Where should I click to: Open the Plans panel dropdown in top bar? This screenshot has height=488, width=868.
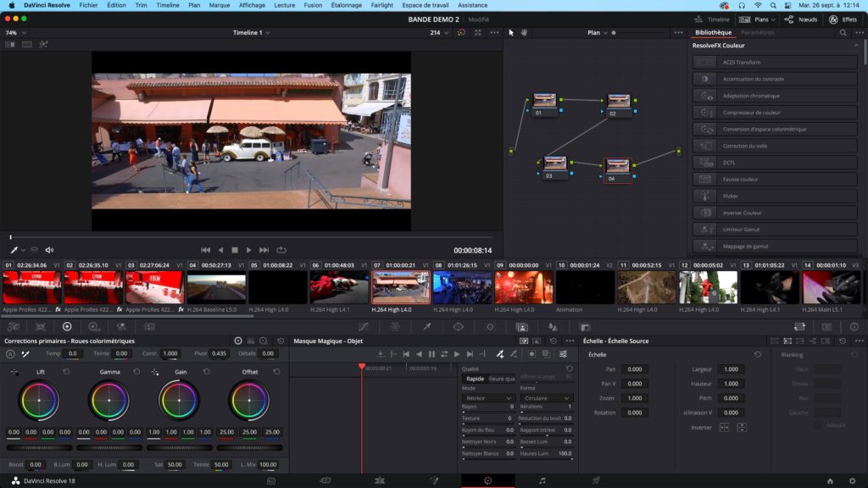coord(757,19)
